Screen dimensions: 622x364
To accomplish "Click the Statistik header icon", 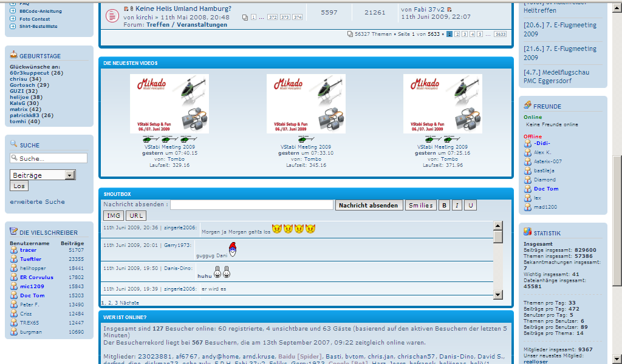I will coord(528,232).
